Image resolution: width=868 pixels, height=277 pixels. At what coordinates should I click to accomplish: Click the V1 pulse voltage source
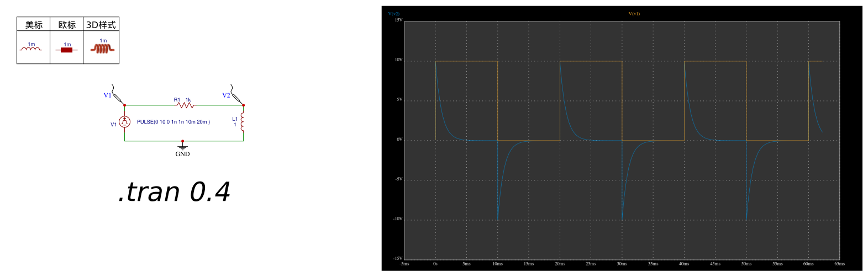pyautogui.click(x=125, y=122)
